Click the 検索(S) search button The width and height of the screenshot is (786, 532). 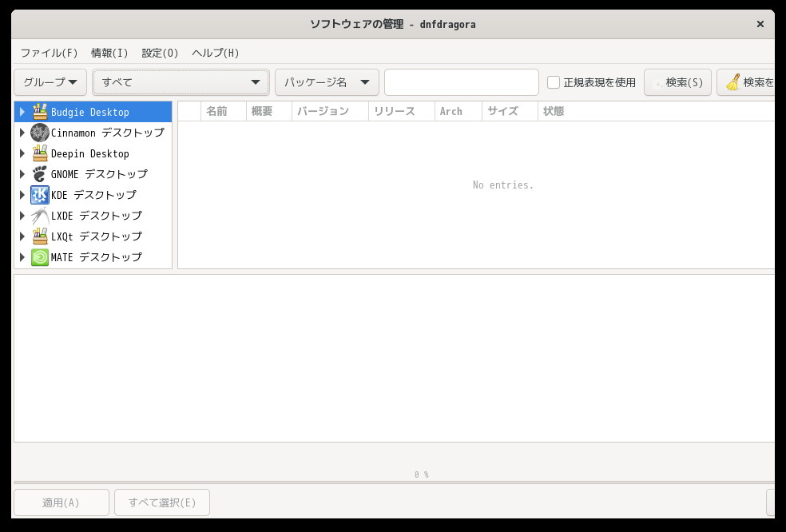point(677,82)
